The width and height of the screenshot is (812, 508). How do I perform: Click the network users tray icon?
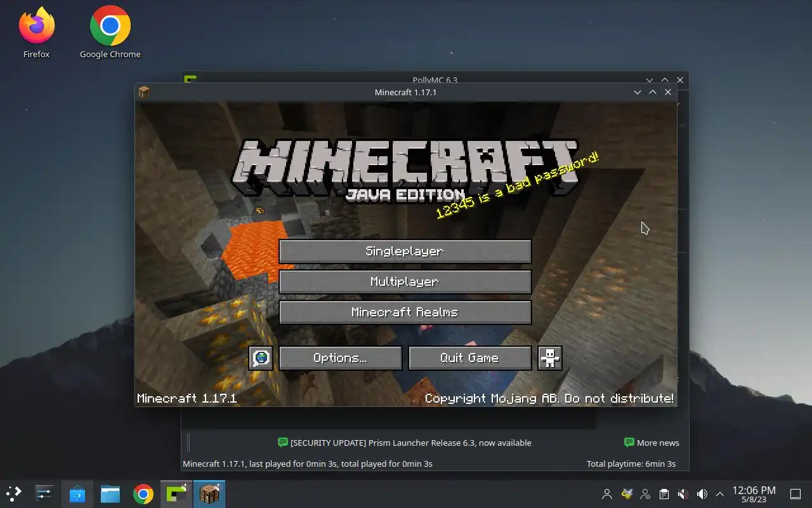coord(645,494)
